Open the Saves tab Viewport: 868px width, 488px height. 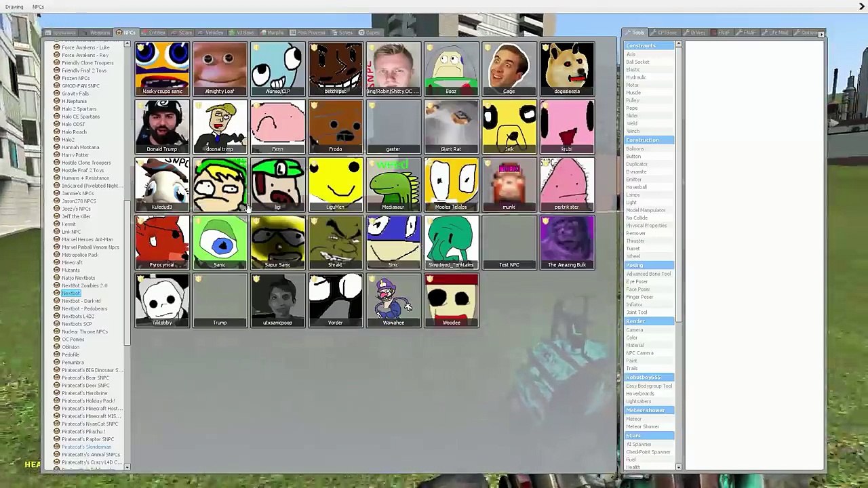pos(343,33)
